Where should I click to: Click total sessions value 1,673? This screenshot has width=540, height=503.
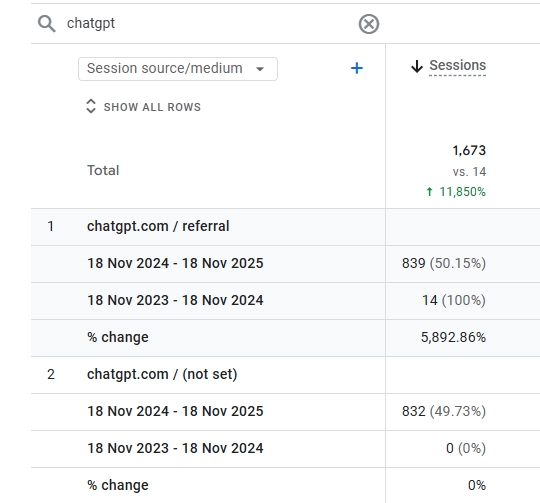pos(469,150)
